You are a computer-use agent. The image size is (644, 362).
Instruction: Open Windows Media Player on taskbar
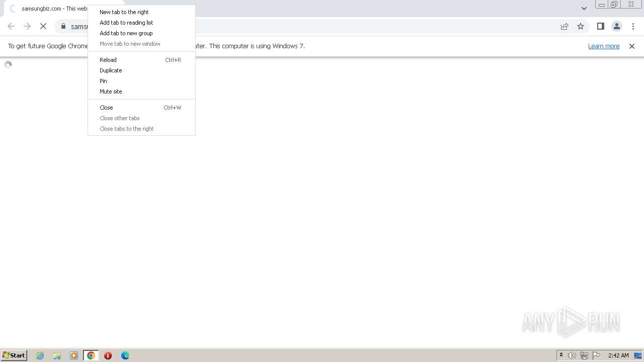pyautogui.click(x=74, y=355)
